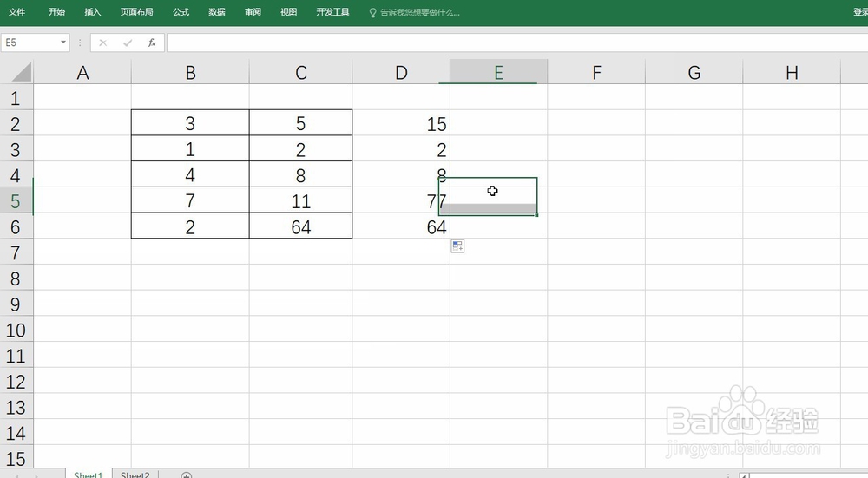
Task: Select cell containing 64 in column C
Action: (x=300, y=227)
